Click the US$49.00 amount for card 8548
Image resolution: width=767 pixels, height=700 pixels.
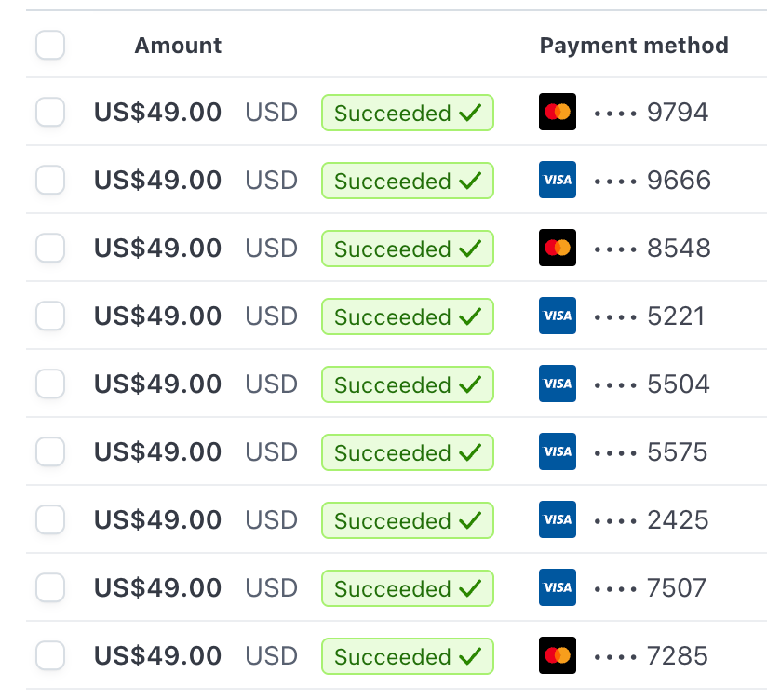(157, 248)
